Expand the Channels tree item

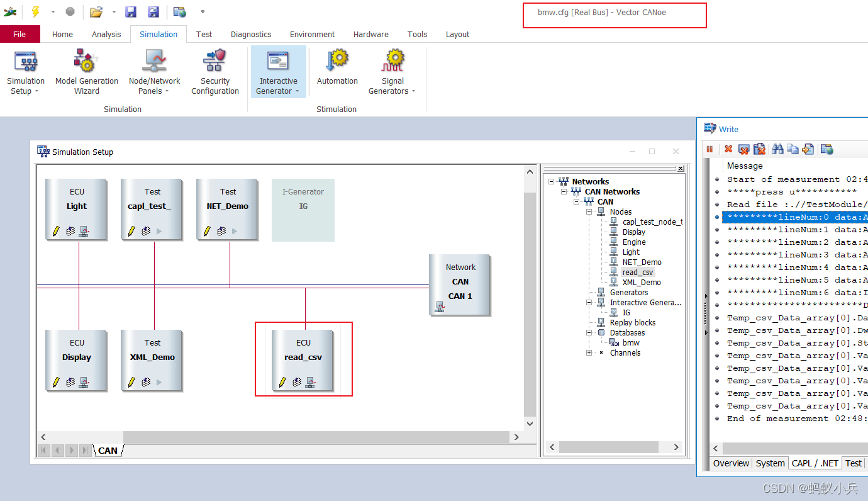click(x=590, y=353)
